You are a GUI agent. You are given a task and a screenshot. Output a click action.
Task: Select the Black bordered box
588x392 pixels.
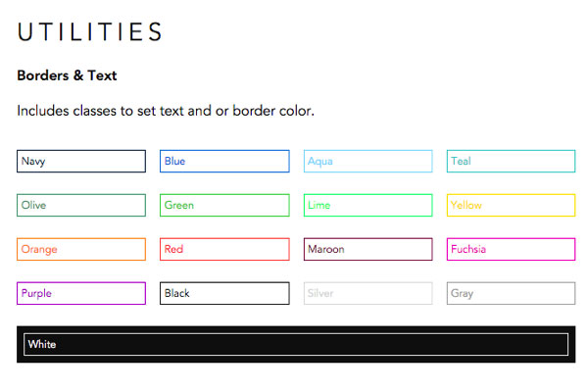(224, 293)
